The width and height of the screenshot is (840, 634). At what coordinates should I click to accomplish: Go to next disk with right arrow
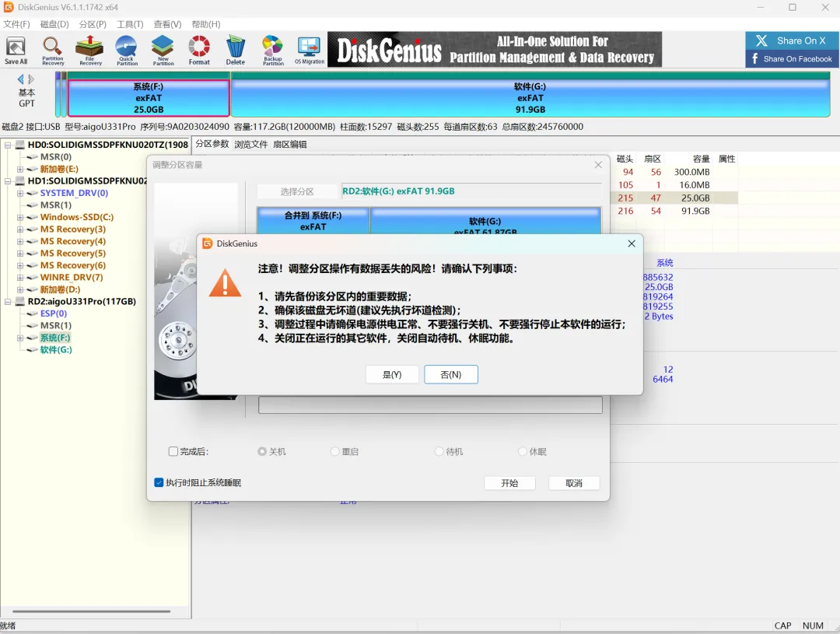31,79
